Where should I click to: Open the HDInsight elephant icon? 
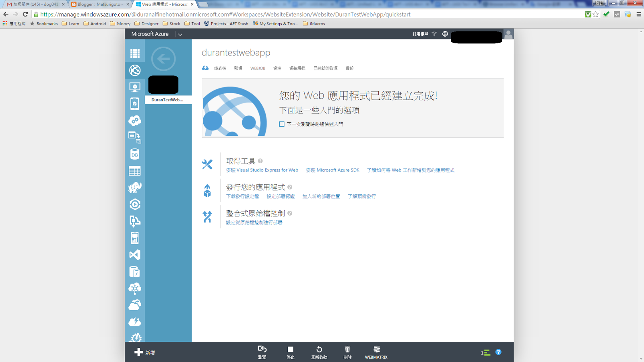point(135,187)
